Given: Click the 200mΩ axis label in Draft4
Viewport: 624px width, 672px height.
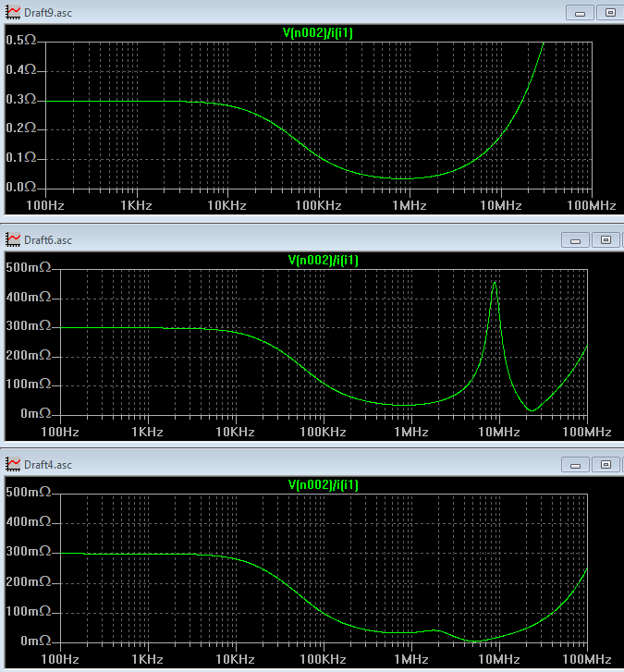Looking at the screenshot, I should pos(29,581).
